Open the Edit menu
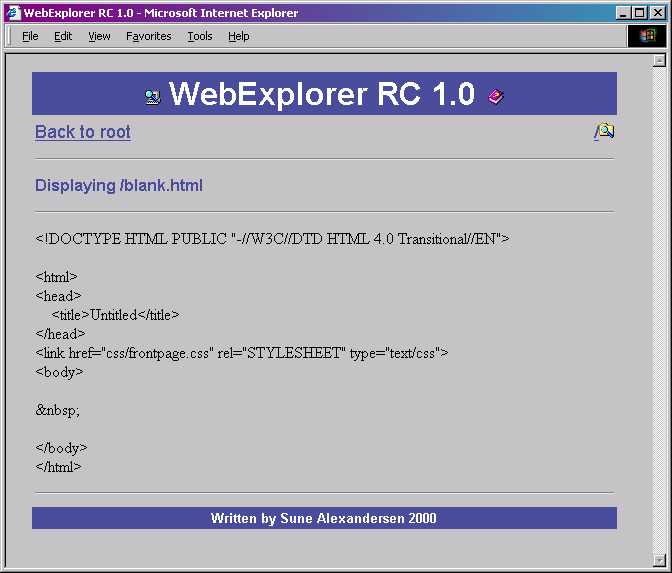672x573 pixels. [x=63, y=36]
